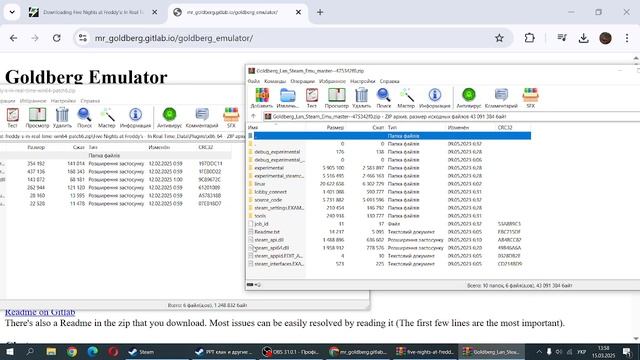Go back in Chrome browser
This screenshot has width=640, height=360.
pyautogui.click(x=13, y=38)
